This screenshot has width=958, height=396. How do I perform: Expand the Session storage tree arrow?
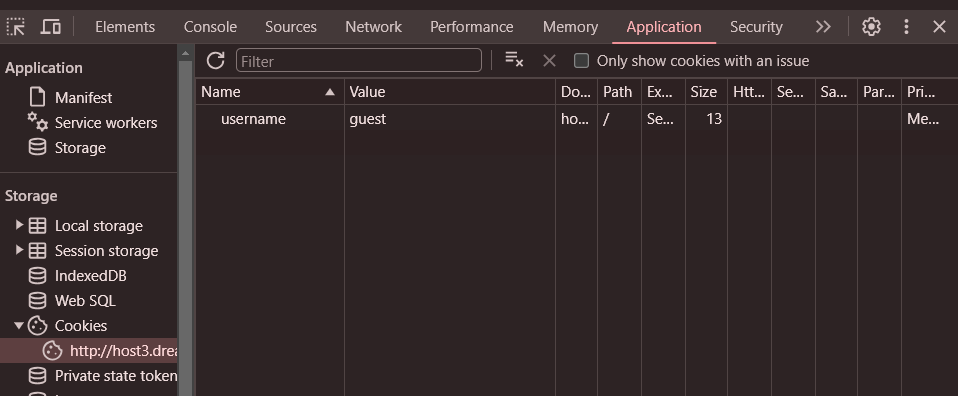tap(19, 251)
